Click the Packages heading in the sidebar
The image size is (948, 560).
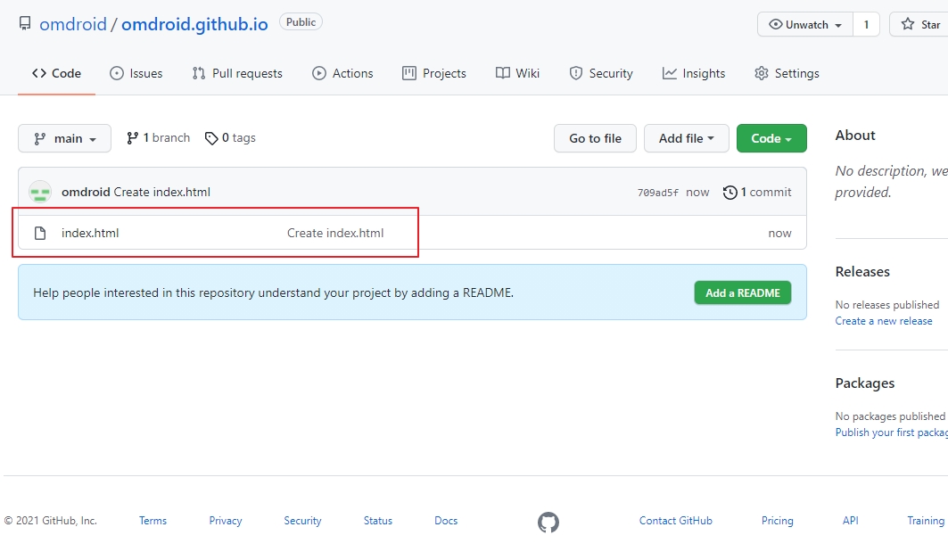pos(865,383)
